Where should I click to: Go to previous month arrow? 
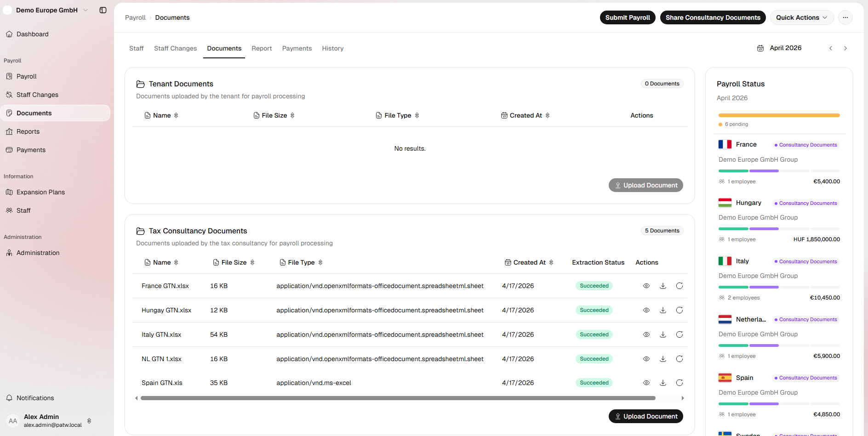click(831, 48)
